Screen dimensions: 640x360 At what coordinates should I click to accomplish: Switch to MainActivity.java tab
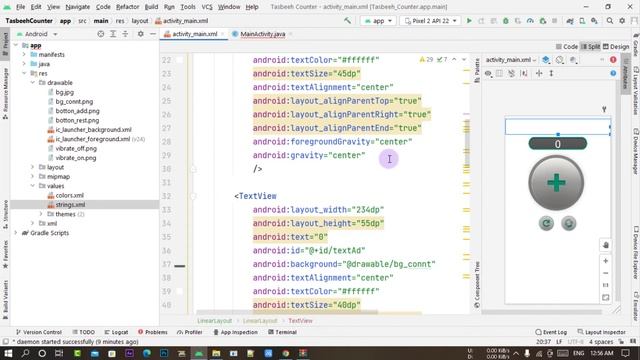pos(262,34)
